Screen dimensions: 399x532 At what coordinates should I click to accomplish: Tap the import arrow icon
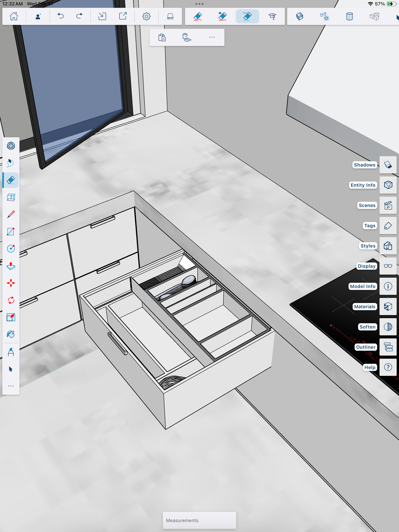[x=102, y=16]
